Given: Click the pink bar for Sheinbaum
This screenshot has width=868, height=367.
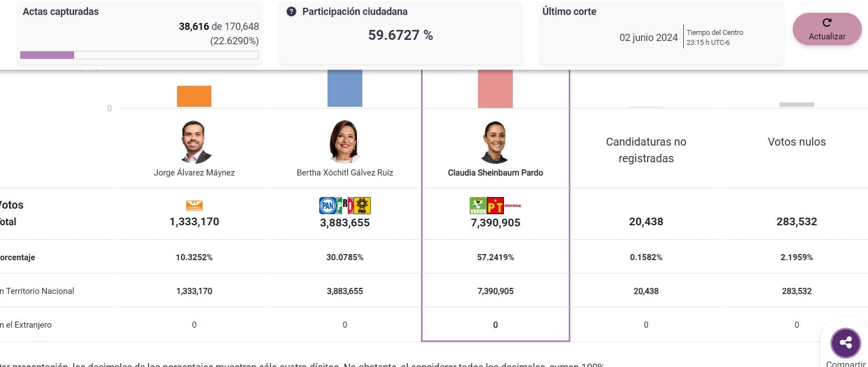Looking at the screenshot, I should (495, 89).
